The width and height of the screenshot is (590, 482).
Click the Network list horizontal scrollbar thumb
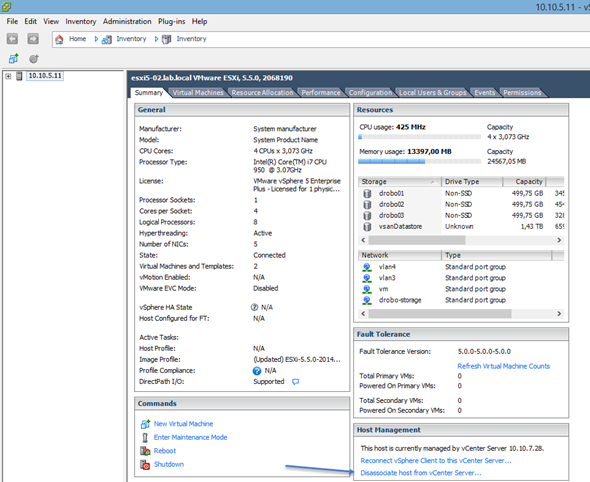click(440, 313)
